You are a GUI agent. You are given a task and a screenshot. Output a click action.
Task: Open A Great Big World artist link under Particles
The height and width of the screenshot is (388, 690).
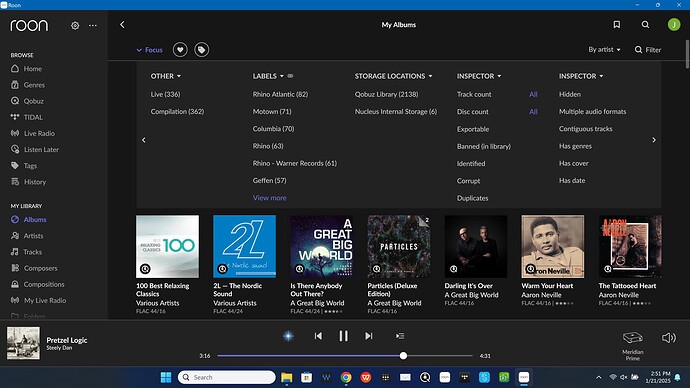[394, 303]
